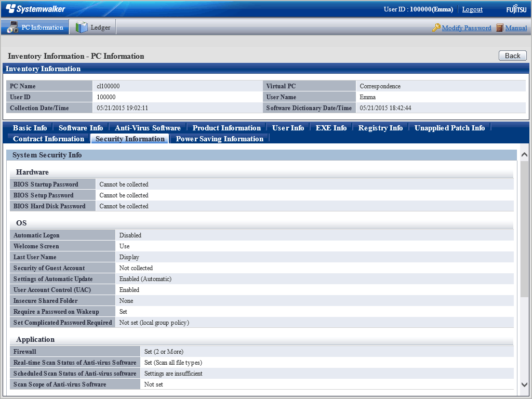Open the Manual link
Screen dimensions: 532x399
[516, 28]
